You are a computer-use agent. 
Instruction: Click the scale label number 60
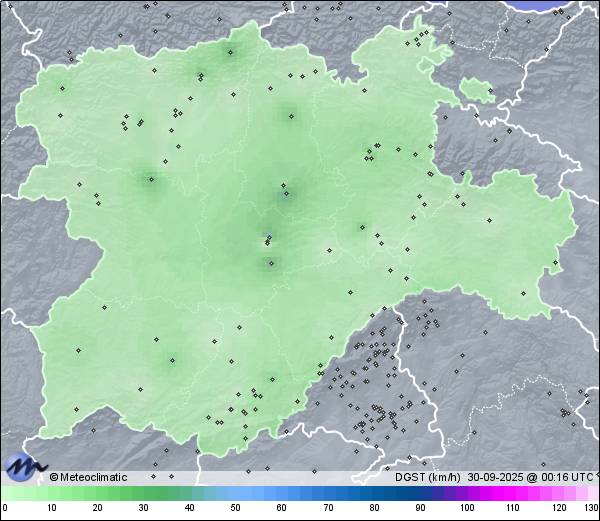click(282, 509)
